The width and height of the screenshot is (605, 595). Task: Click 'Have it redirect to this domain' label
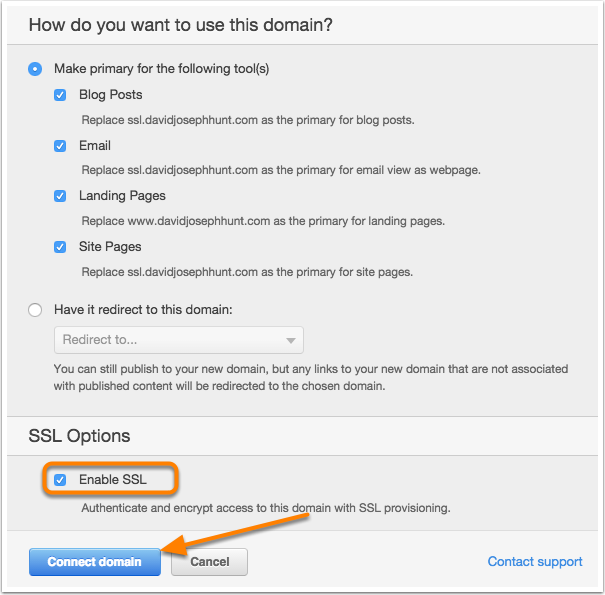click(x=143, y=310)
